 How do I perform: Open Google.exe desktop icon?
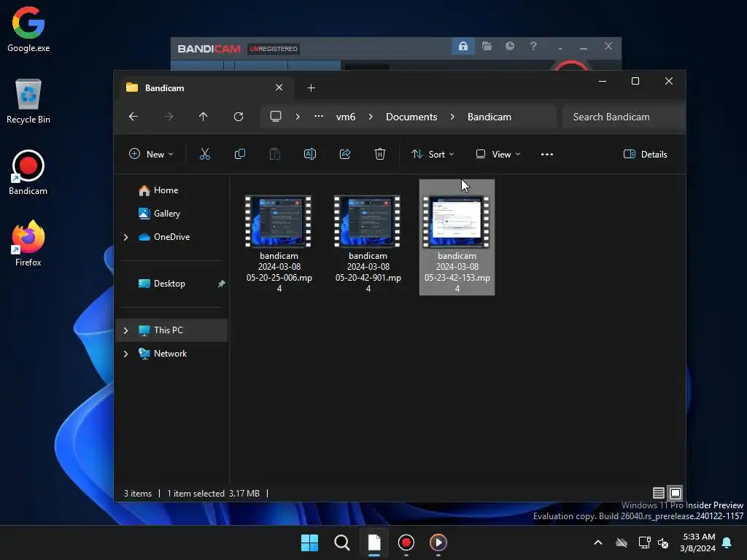[28, 29]
